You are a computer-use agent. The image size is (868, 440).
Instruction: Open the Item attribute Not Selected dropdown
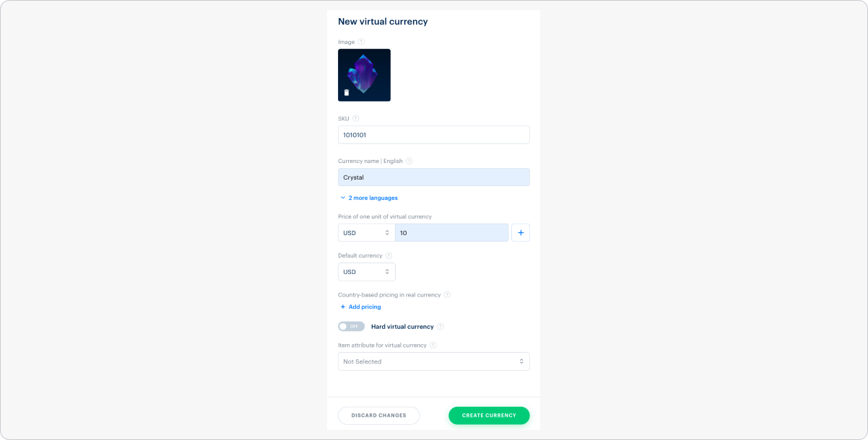point(433,361)
